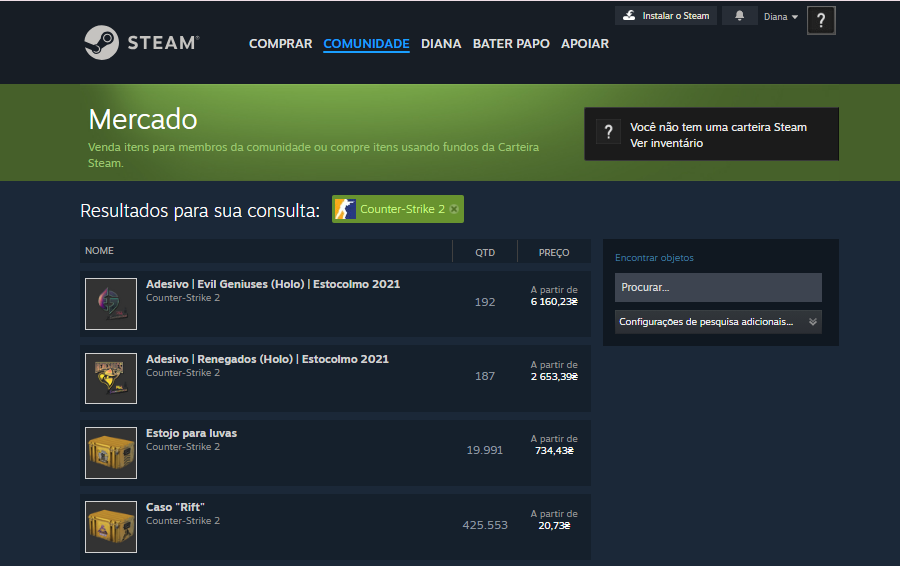Click the Instalar o Steam button
This screenshot has width=900, height=566.
(665, 16)
